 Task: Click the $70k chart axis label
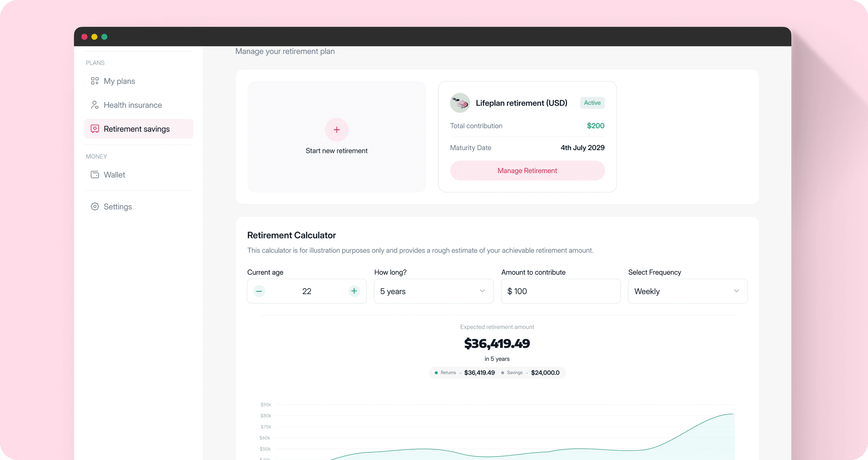pyautogui.click(x=266, y=427)
